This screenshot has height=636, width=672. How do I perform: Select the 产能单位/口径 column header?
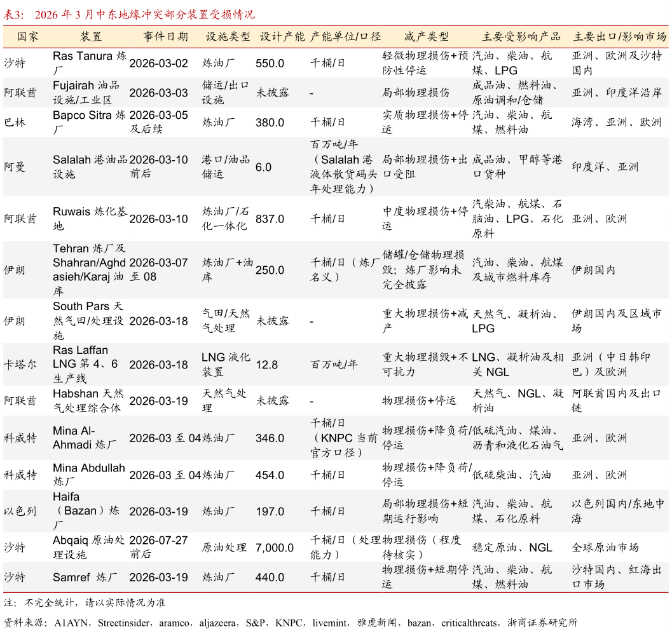[x=345, y=37]
